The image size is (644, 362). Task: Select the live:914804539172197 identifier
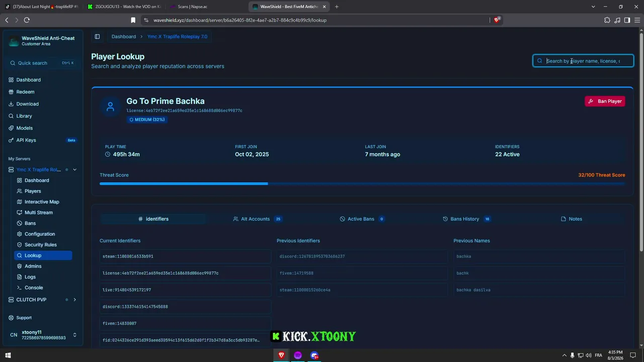[185, 290]
